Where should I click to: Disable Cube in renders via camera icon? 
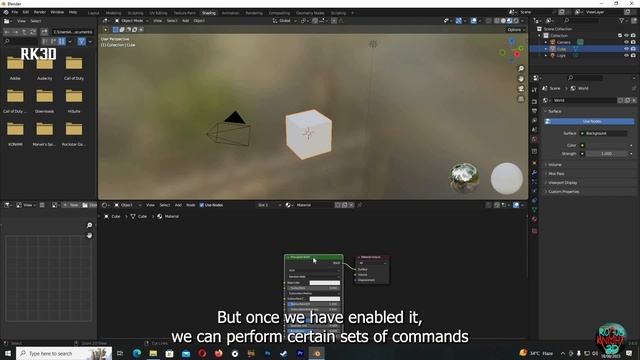point(633,49)
